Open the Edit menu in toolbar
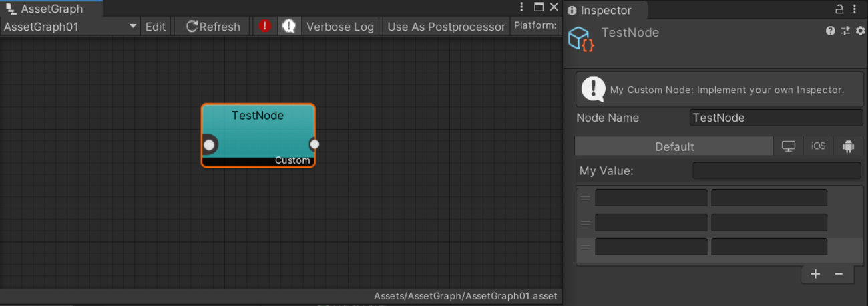The height and width of the screenshot is (306, 868). pyautogui.click(x=156, y=27)
